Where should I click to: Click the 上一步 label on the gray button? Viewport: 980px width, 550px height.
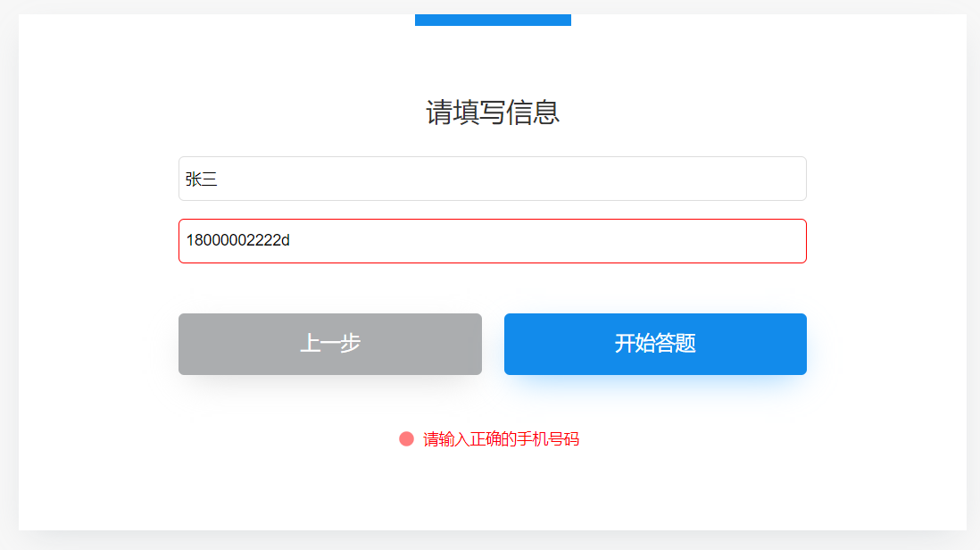tap(330, 343)
